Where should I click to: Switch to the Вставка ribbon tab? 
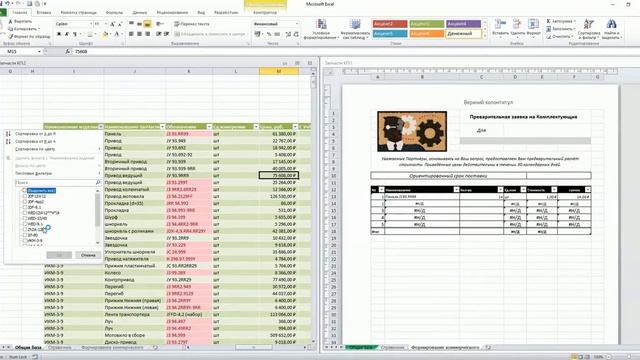click(x=44, y=13)
